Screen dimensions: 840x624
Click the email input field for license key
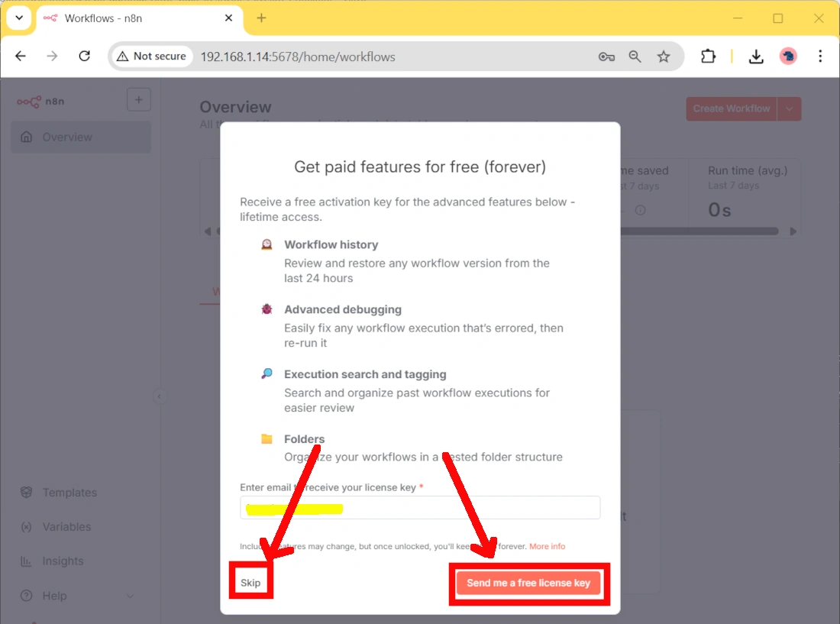(420, 508)
